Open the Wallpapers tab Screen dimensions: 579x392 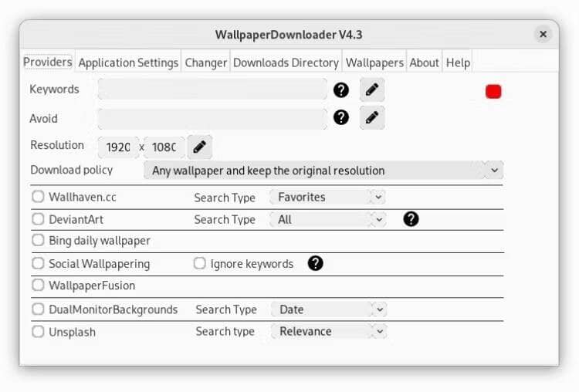click(x=374, y=63)
